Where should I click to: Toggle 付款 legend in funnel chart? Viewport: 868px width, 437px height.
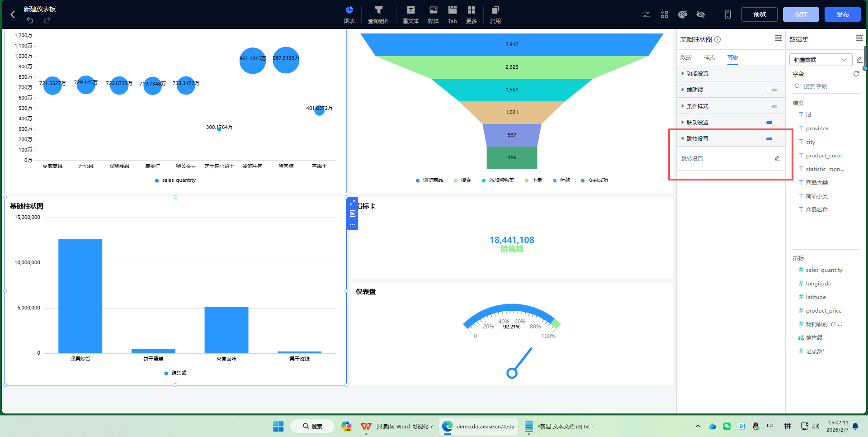[561, 180]
